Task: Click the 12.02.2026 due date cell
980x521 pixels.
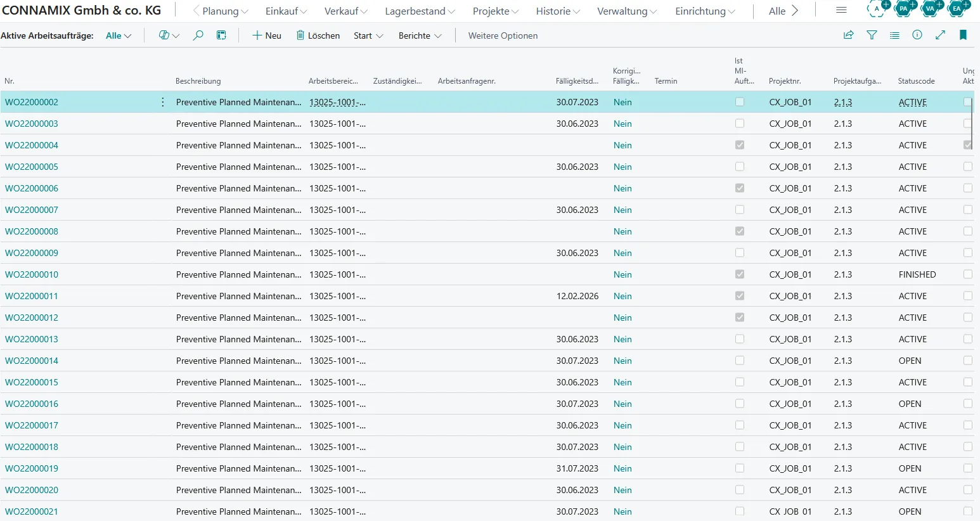Action: point(577,296)
